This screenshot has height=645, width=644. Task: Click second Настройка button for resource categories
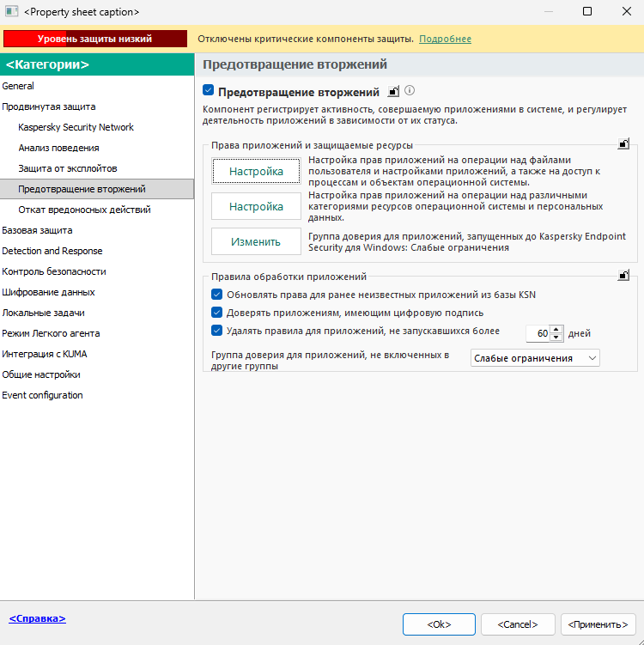point(256,206)
